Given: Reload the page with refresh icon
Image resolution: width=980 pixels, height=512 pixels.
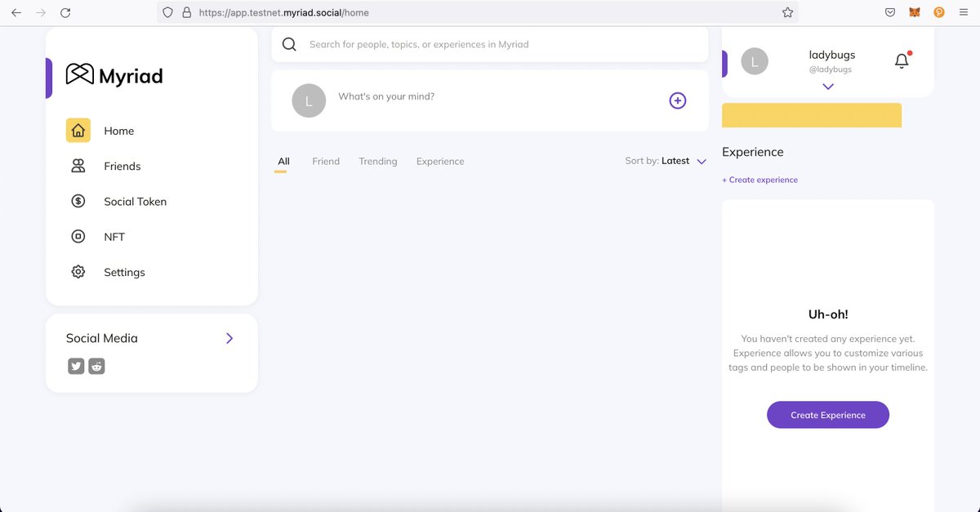Looking at the screenshot, I should coord(65,13).
